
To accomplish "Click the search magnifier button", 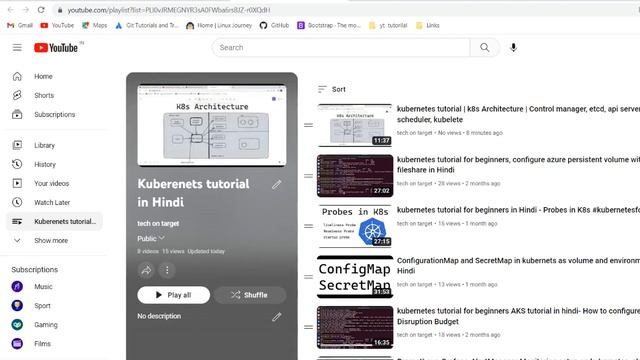I will click(484, 48).
